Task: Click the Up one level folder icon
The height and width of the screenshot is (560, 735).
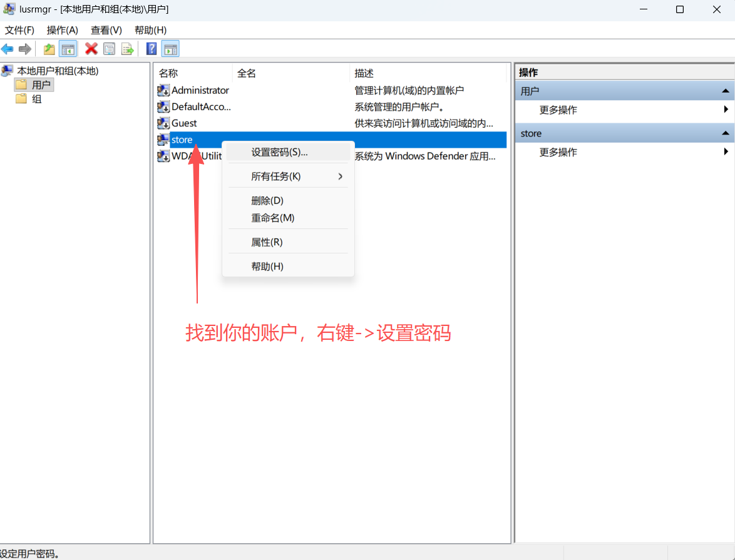Action: [x=49, y=49]
